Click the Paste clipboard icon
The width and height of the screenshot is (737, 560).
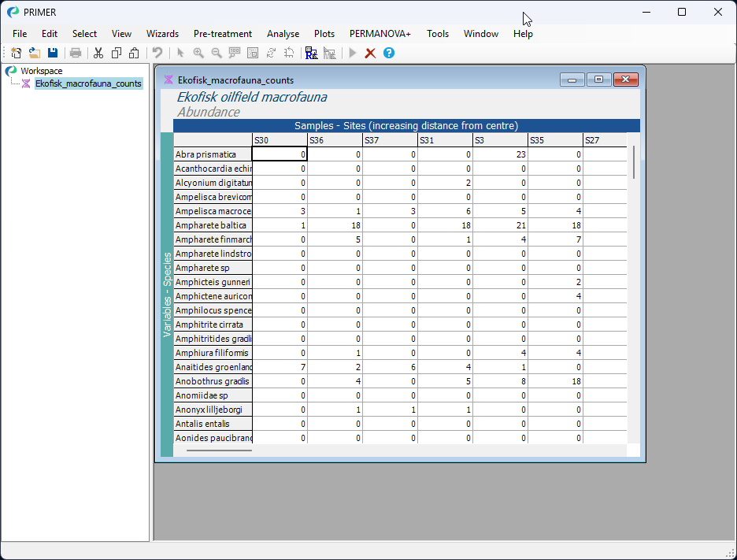[134, 53]
